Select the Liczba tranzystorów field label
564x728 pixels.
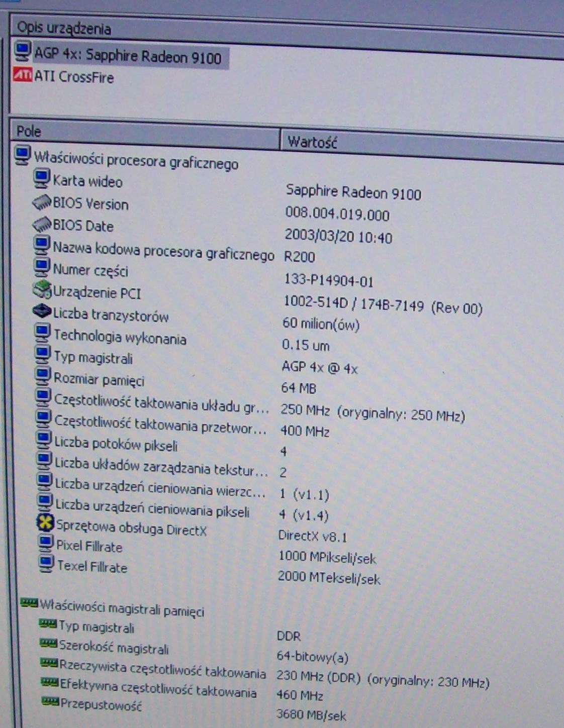click(111, 315)
